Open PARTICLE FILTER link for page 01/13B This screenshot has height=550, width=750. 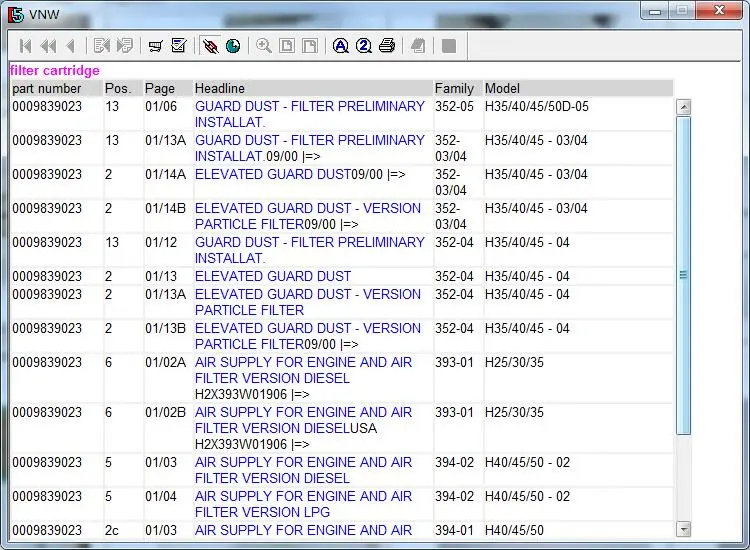tap(308, 336)
